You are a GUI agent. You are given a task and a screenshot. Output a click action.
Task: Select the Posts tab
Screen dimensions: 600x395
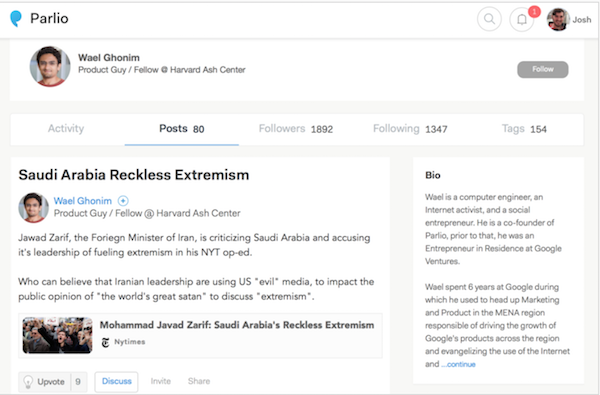coord(182,129)
